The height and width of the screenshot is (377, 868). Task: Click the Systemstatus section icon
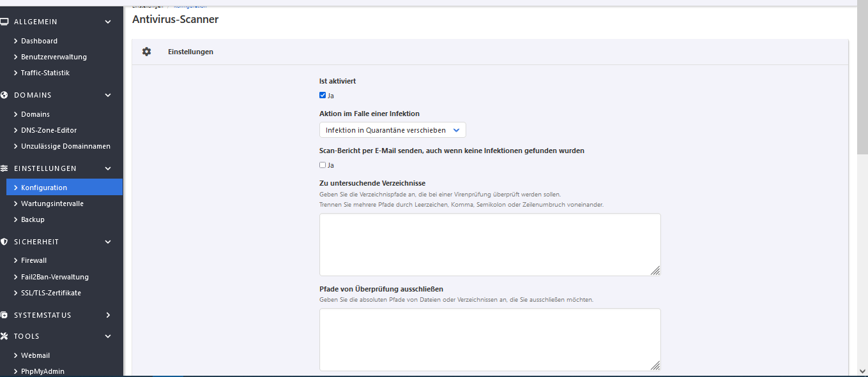pos(4,315)
